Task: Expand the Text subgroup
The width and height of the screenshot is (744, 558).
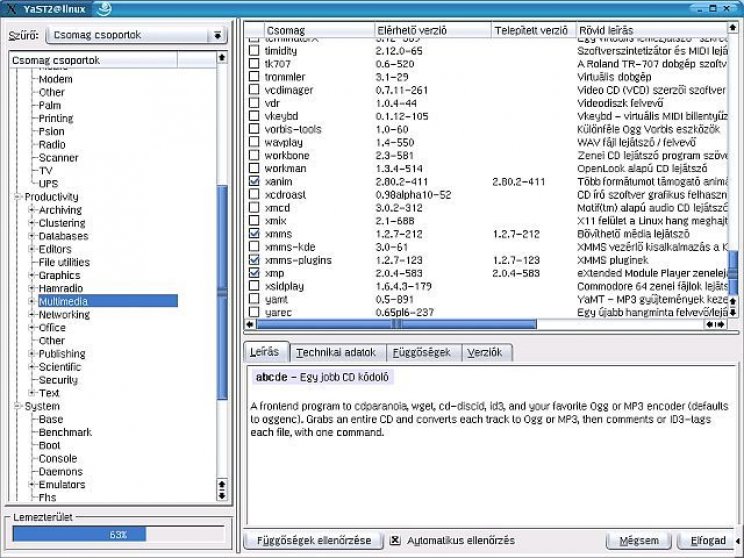Action: pos(32,393)
